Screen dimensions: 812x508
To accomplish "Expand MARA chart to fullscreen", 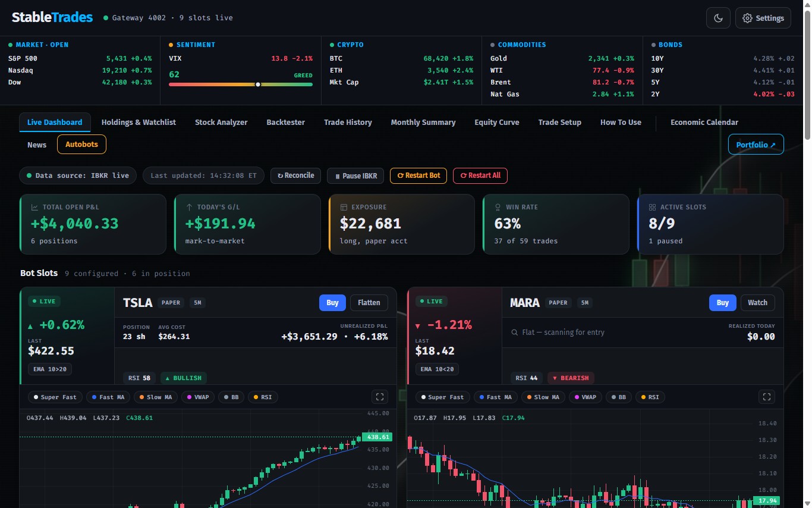I will pyautogui.click(x=767, y=397).
